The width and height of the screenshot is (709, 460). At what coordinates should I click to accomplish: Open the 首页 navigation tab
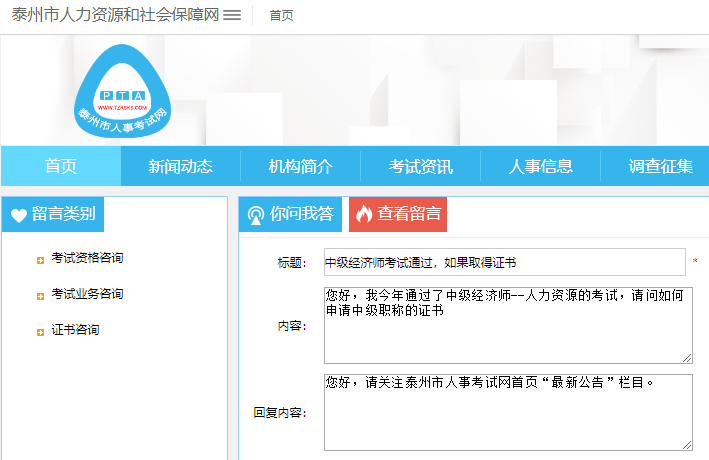pyautogui.click(x=61, y=166)
